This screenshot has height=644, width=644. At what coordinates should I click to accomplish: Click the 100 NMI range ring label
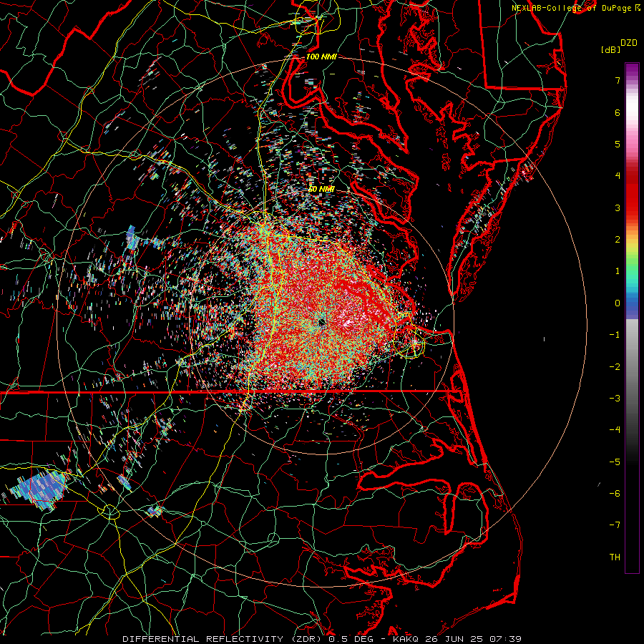click(321, 57)
